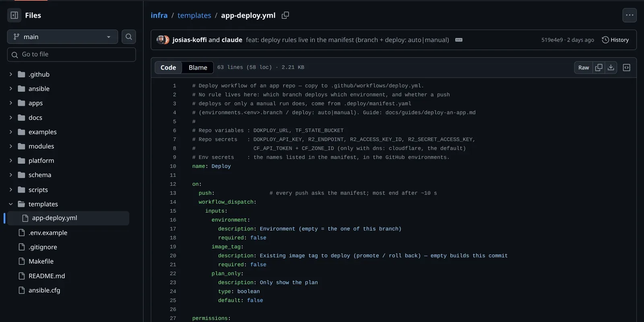Click the search magnifier button

(129, 37)
